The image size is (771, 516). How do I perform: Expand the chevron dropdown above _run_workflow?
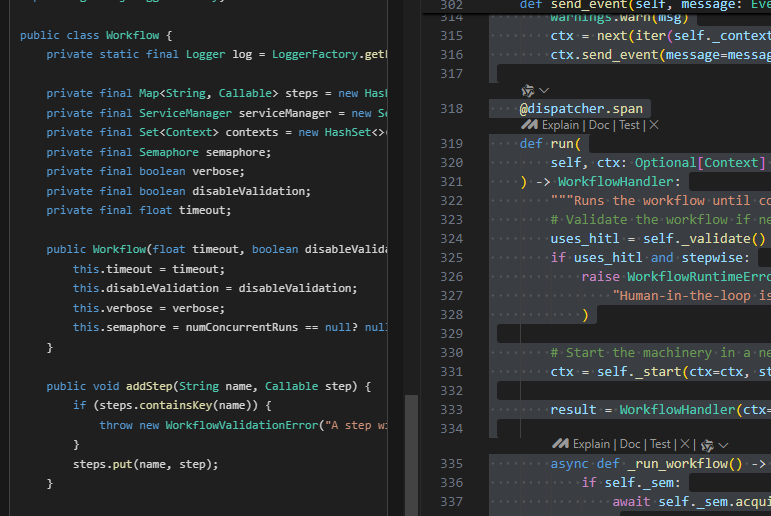[x=723, y=444]
